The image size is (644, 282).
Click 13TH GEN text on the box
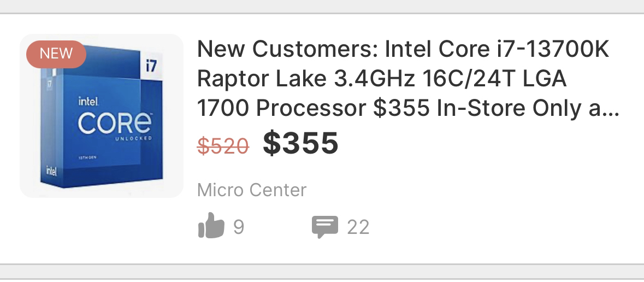click(x=87, y=157)
